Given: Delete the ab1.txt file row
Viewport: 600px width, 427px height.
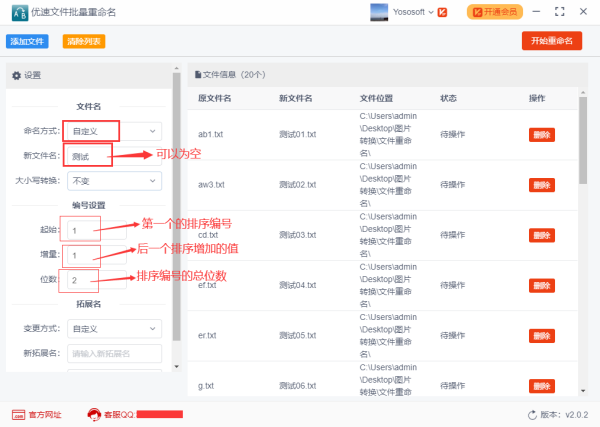Looking at the screenshot, I should point(541,134).
